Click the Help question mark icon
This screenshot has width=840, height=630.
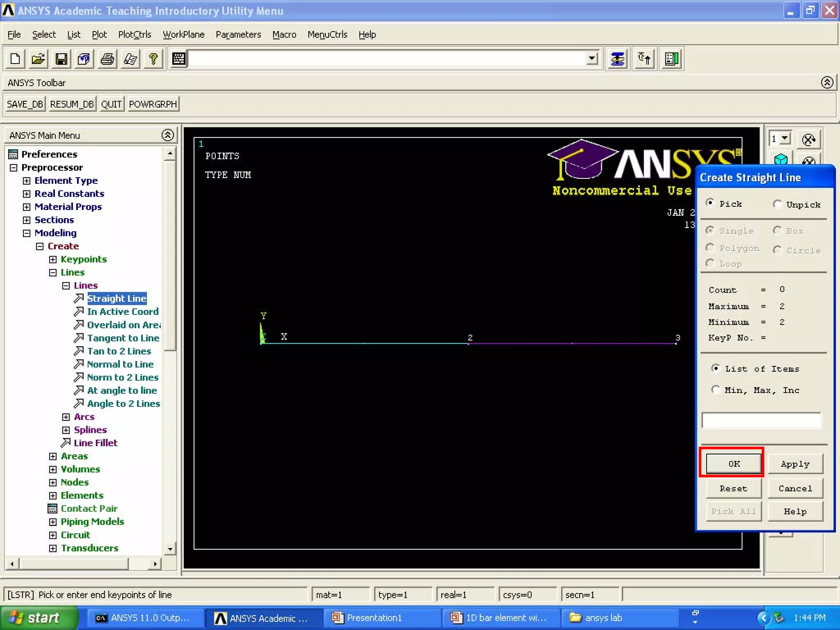click(x=153, y=59)
